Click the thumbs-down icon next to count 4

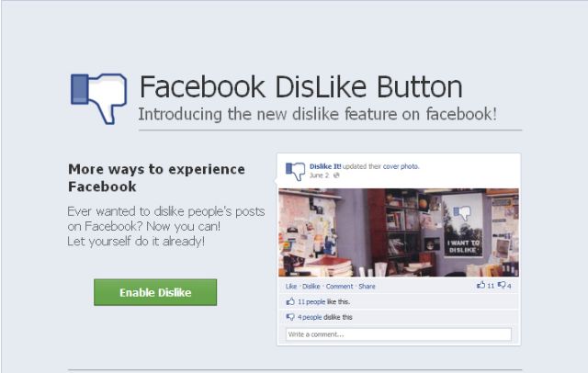(x=502, y=285)
